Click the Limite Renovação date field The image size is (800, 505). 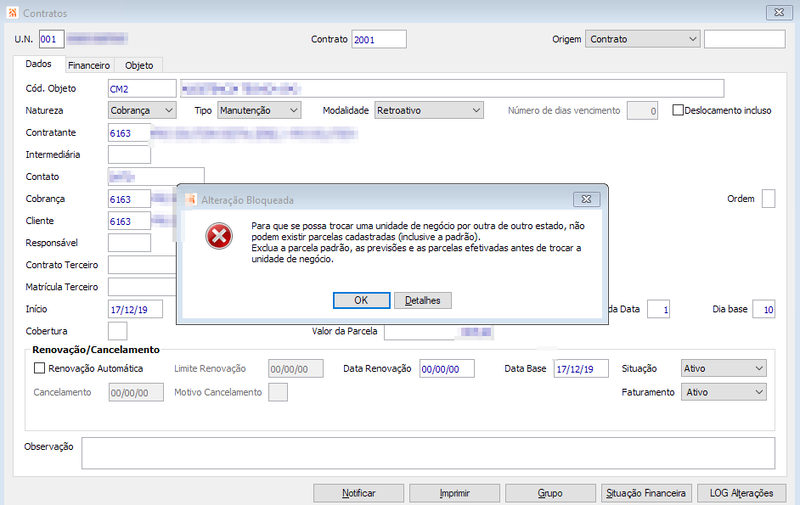[296, 368]
